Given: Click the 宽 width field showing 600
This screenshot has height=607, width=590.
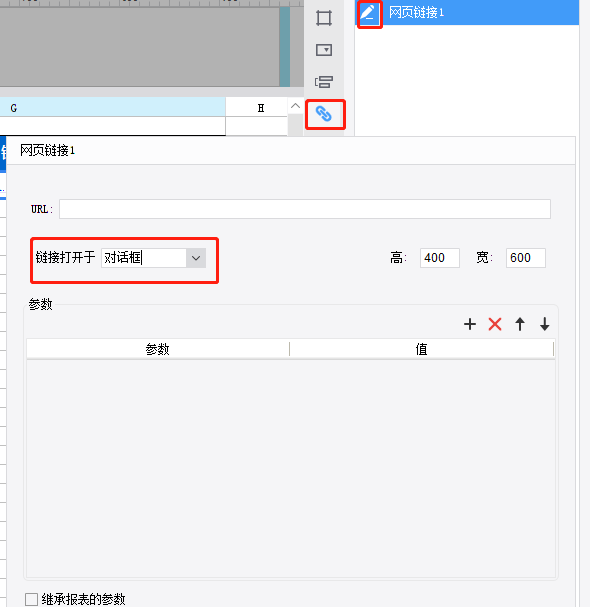Looking at the screenshot, I should point(526,258).
